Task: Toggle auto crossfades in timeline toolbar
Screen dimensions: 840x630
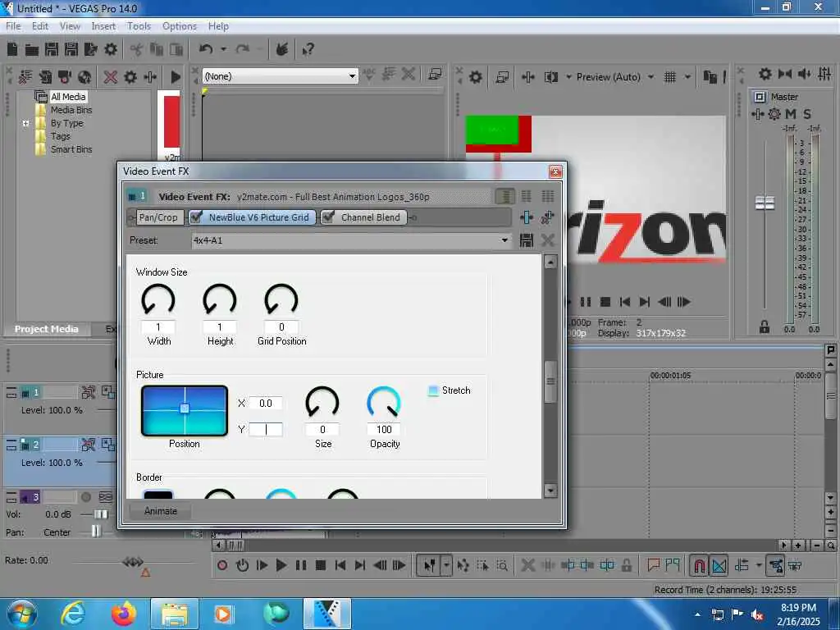Action: pos(719,565)
